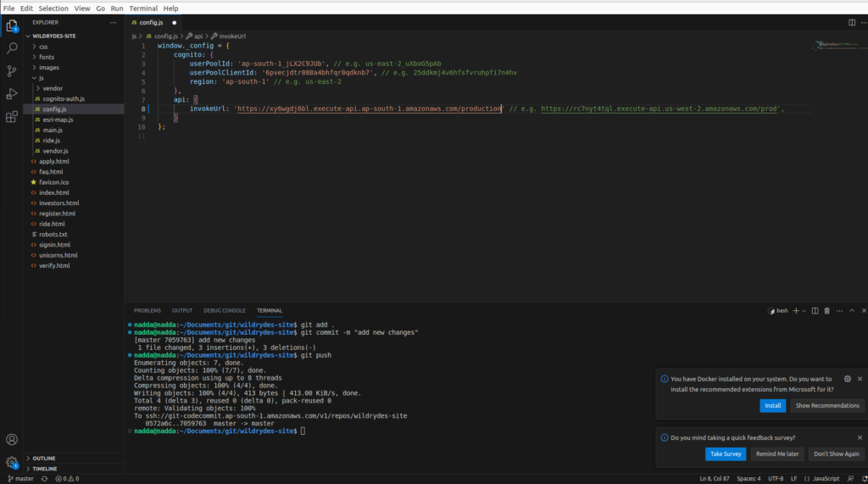Open the Help menu

[x=170, y=8]
